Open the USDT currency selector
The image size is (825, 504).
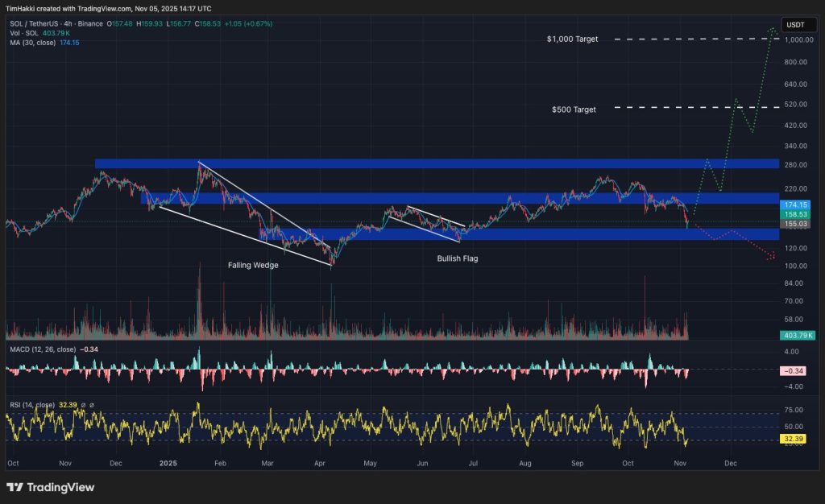click(x=798, y=25)
